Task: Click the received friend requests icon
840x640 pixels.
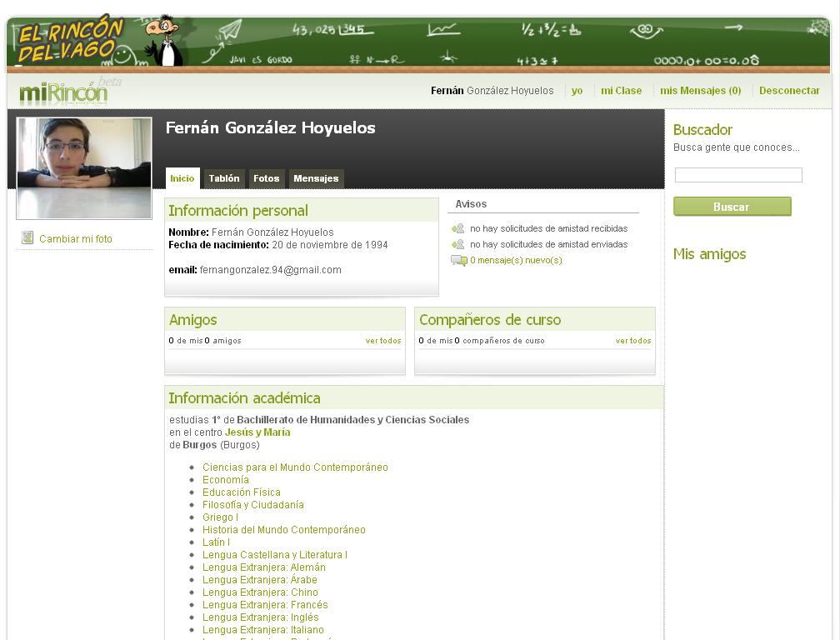Action: coord(457,228)
